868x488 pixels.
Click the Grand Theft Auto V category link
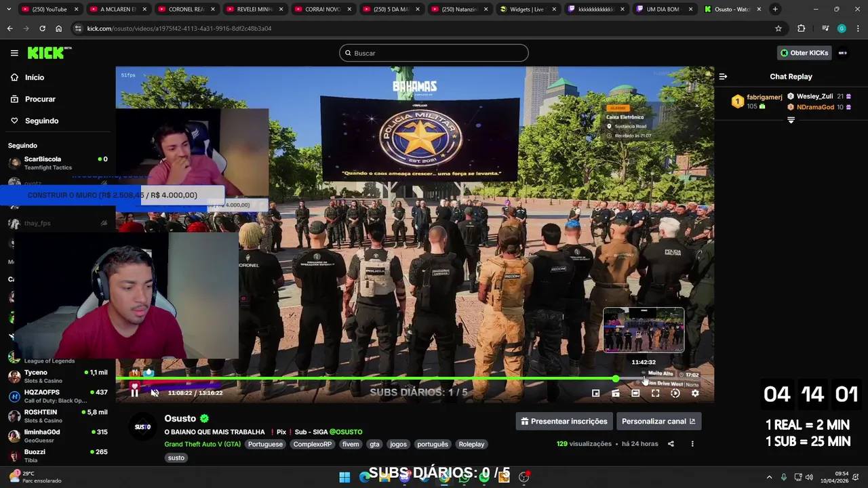[202, 444]
